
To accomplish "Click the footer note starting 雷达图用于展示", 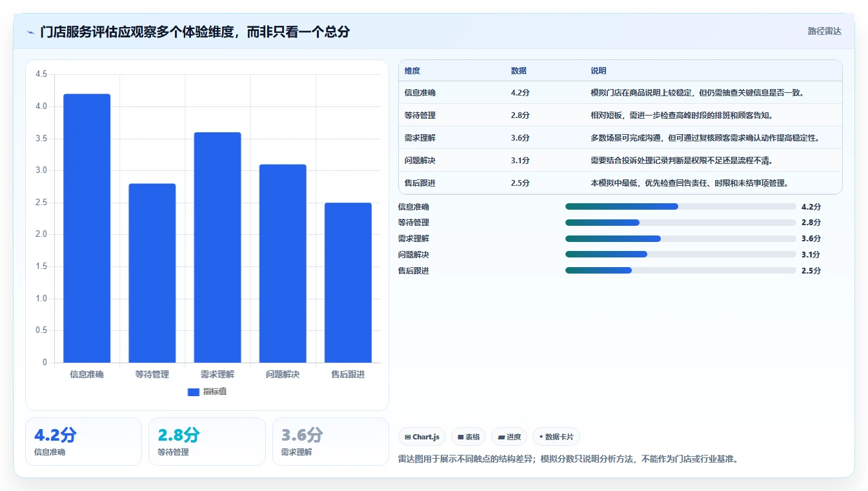I will coord(568,459).
